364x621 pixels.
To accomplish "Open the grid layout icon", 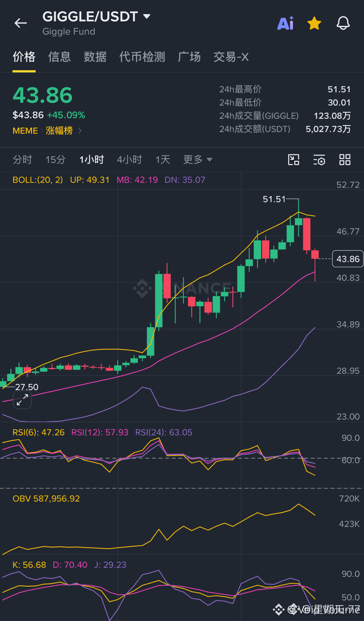I will (345, 160).
